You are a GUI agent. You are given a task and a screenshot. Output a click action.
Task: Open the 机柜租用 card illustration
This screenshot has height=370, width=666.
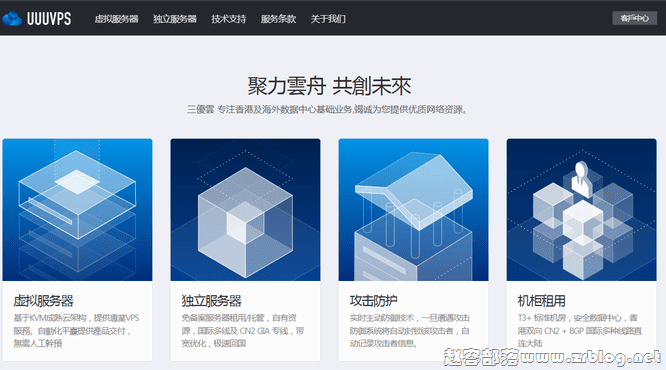point(581,209)
